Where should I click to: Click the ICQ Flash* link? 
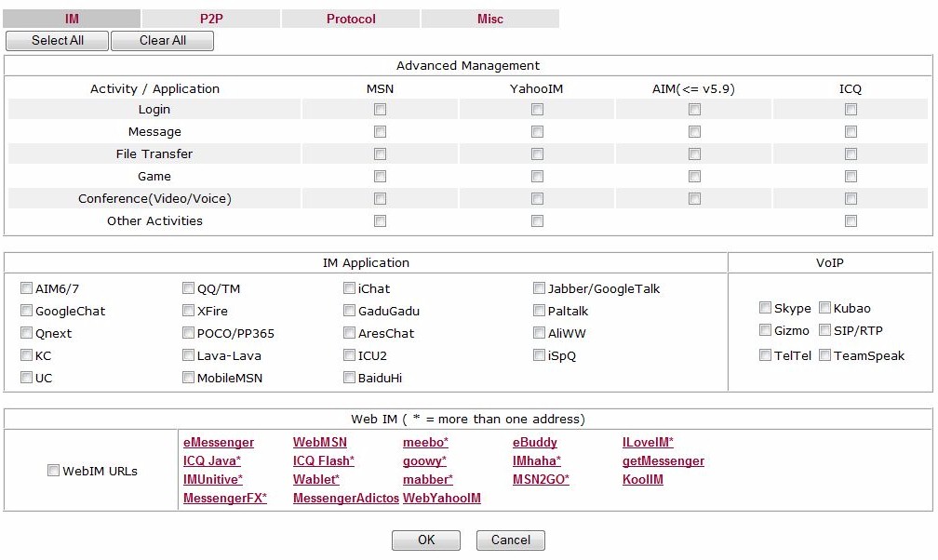324,460
